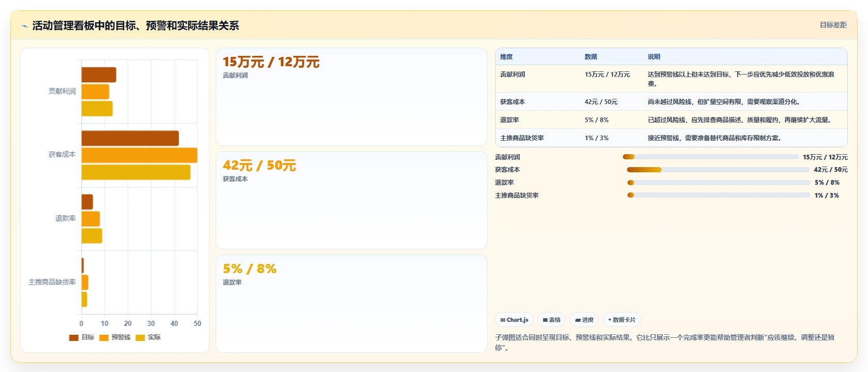Click the yellow 实际 bar for 退款率

(x=92, y=236)
